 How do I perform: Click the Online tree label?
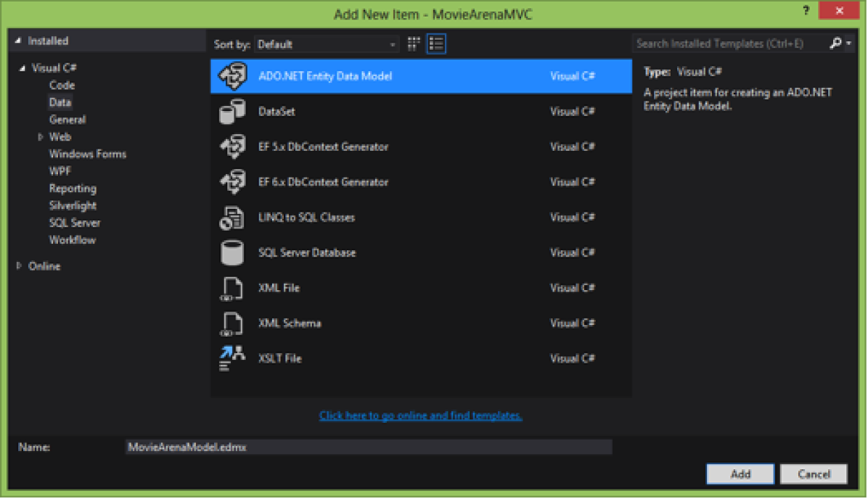[x=44, y=266]
